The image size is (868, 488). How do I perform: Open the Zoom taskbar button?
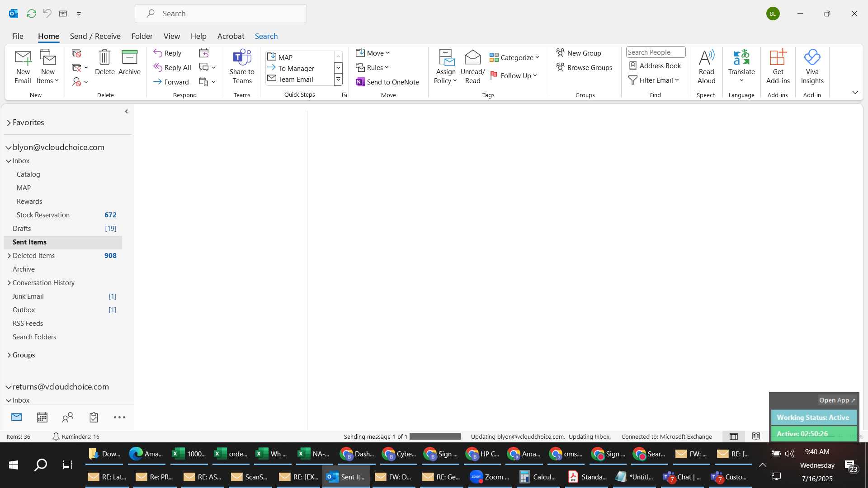tap(490, 477)
